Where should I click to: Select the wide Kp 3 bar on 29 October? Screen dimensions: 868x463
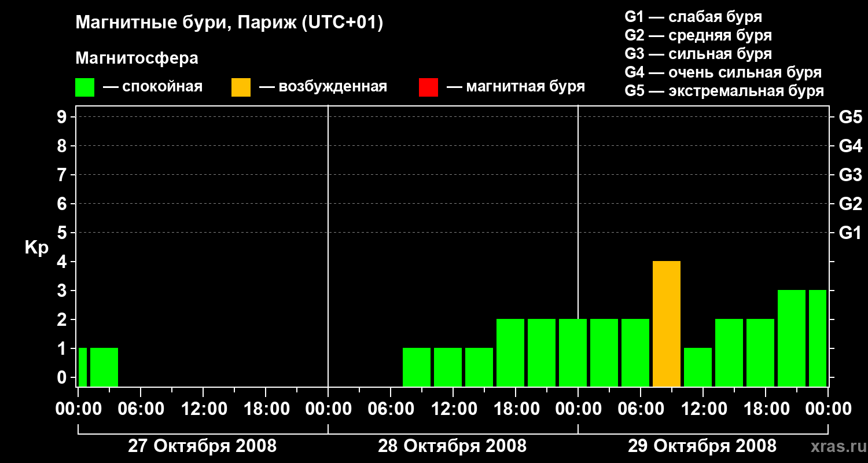792,338
